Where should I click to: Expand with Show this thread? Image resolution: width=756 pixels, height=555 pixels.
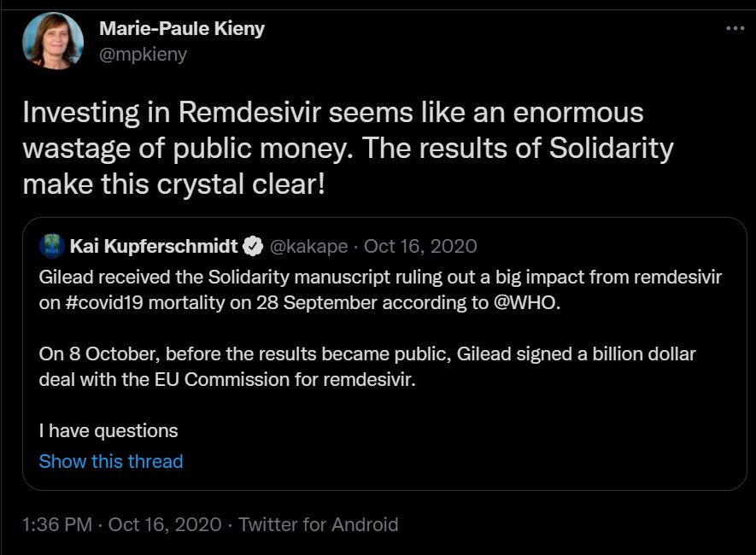[111, 461]
